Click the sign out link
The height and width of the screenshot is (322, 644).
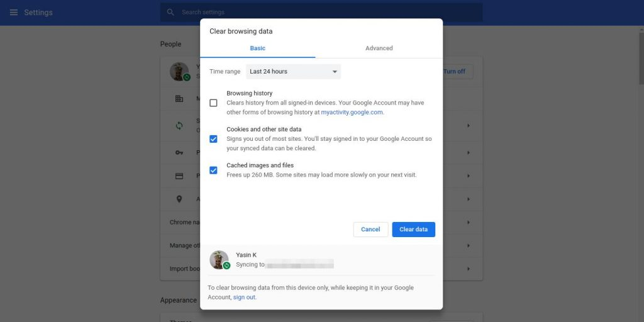tap(245, 297)
